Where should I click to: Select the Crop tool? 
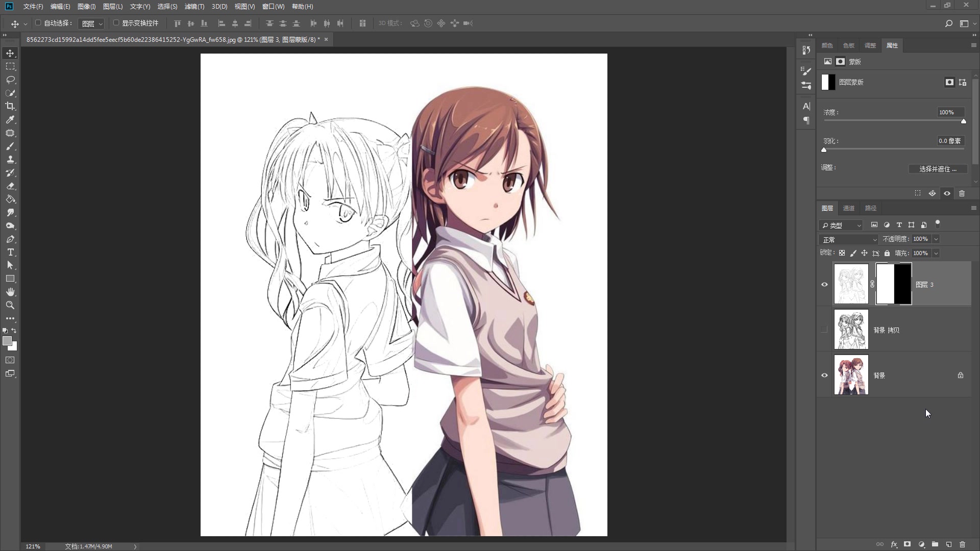(x=10, y=106)
